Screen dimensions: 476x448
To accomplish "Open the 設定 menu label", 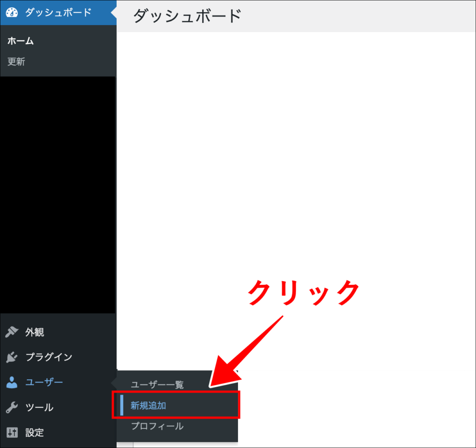I will coord(34,433).
